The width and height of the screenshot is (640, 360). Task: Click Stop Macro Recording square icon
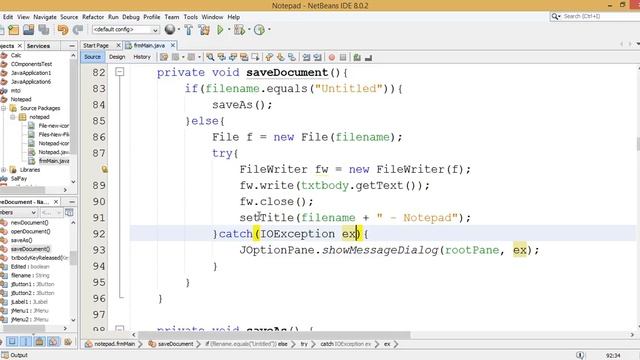[343, 58]
